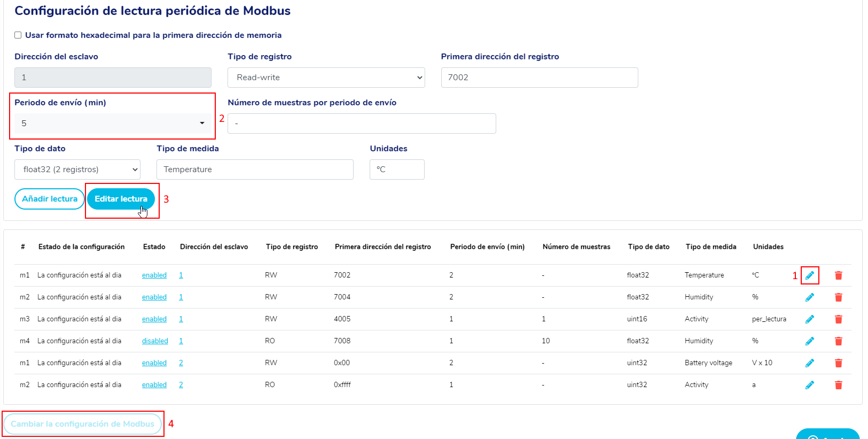The height and width of the screenshot is (439, 868).
Task: Expand the Periodo de envío dropdown
Action: click(x=112, y=124)
